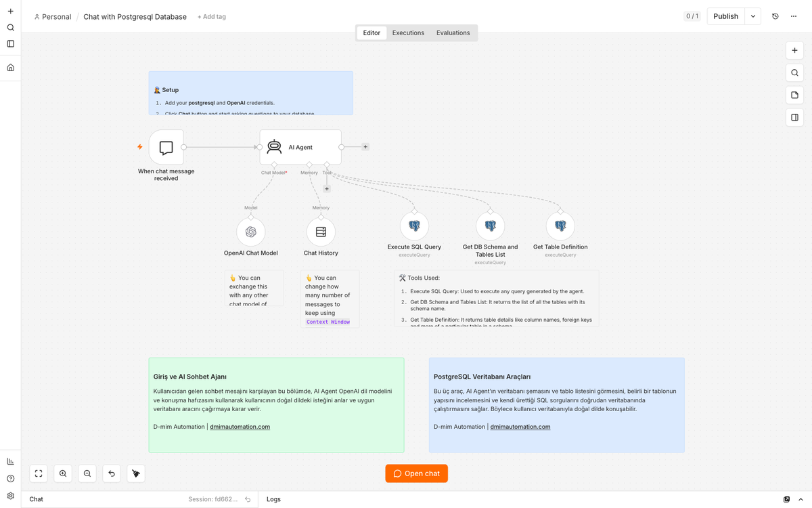Switch to the Editor tab
The image size is (812, 508).
click(371, 33)
